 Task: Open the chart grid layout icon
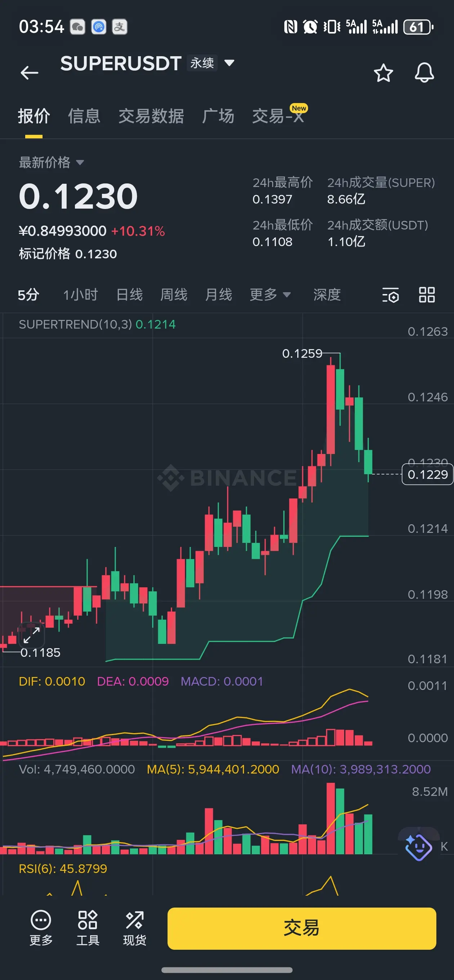point(427,295)
